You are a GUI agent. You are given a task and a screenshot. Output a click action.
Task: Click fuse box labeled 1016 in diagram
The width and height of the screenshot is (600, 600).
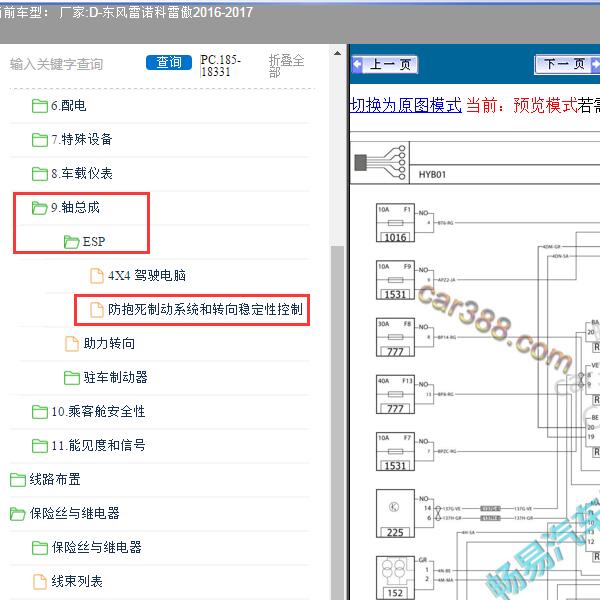point(395,223)
